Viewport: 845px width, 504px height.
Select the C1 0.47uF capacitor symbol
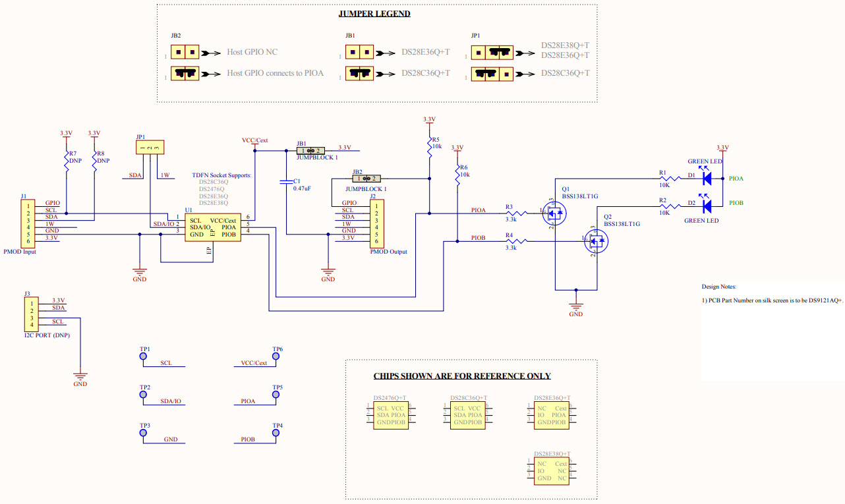pos(286,181)
